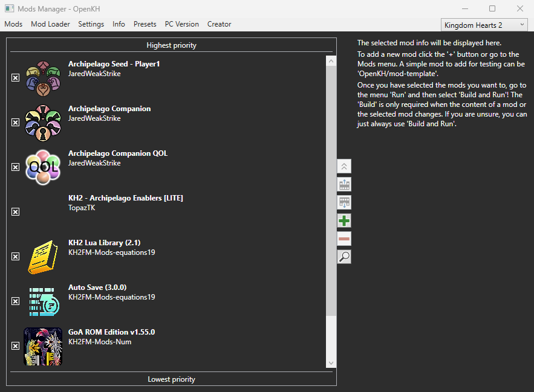The width and height of the screenshot is (534, 392).
Task: Open the Creator menu
Action: (219, 24)
